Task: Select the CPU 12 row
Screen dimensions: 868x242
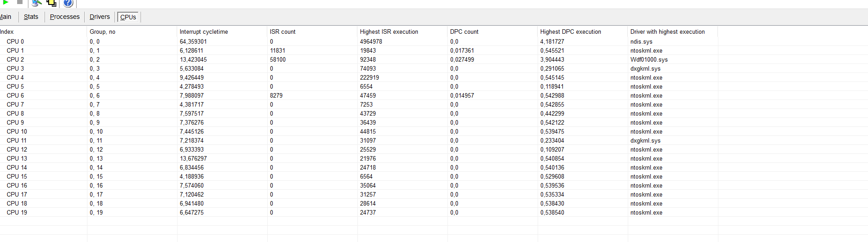Action: [359, 149]
